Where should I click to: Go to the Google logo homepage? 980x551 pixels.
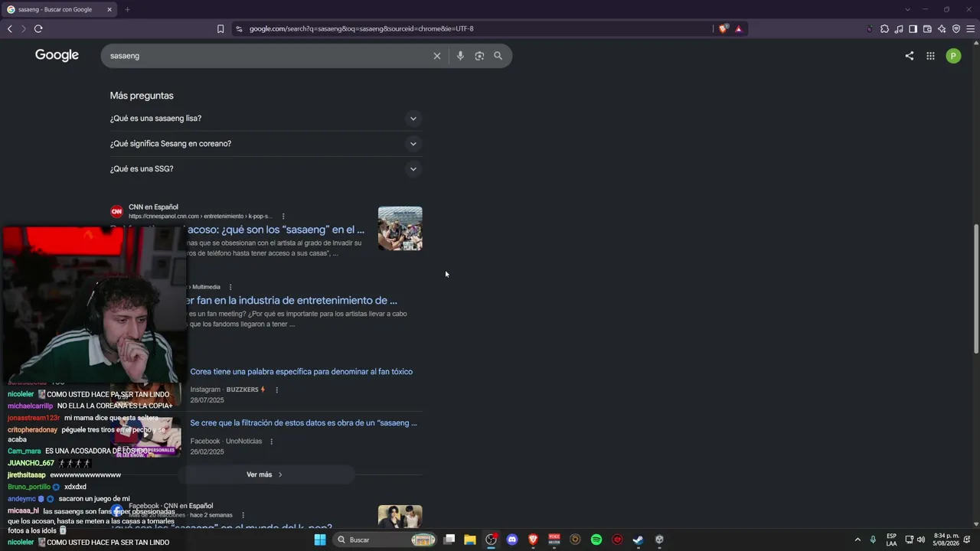click(x=57, y=55)
